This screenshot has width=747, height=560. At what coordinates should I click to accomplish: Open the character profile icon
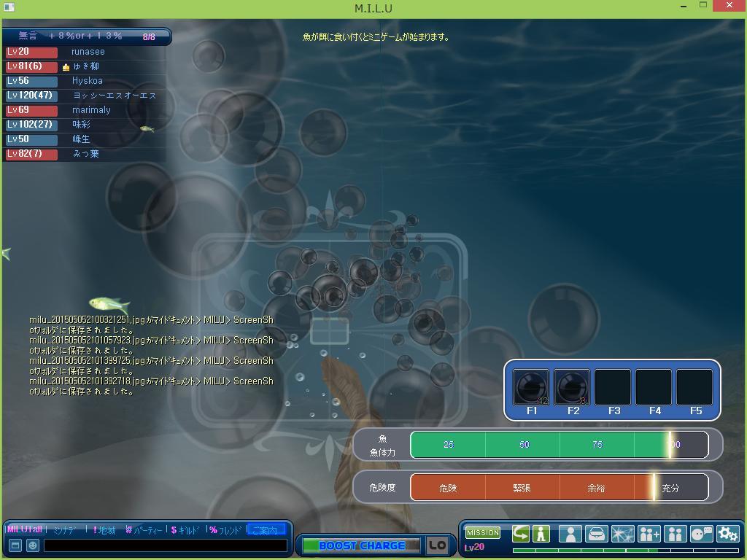pyautogui.click(x=570, y=534)
